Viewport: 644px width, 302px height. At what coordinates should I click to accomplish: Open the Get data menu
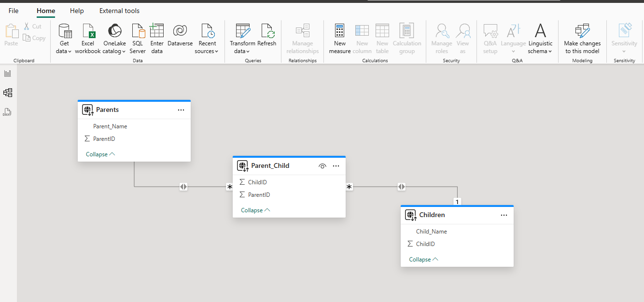point(64,38)
